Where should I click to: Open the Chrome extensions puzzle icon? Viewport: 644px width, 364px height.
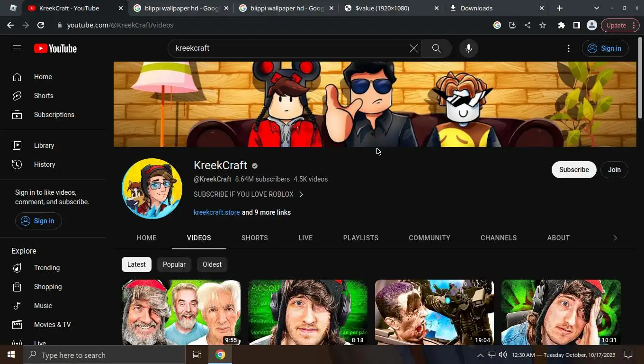coord(561,25)
